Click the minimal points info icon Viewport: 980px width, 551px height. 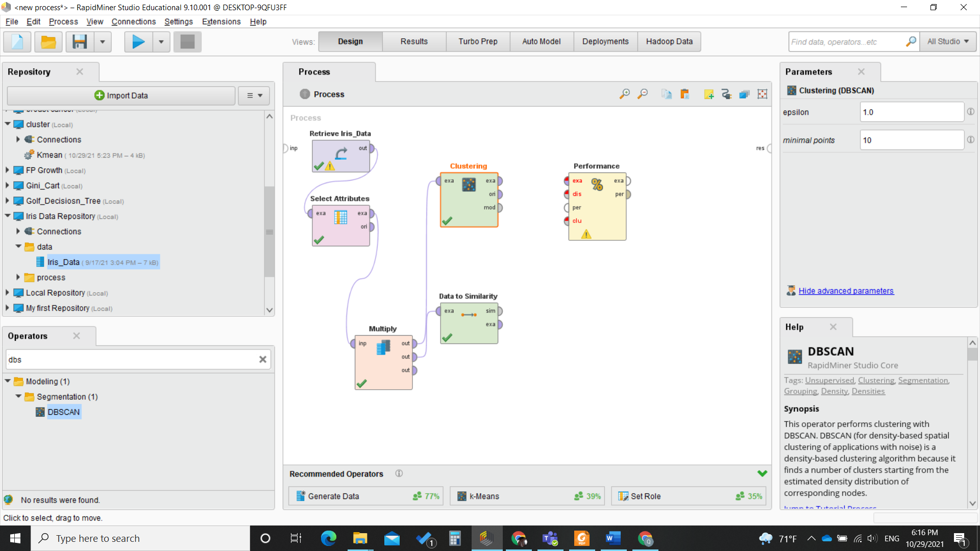point(970,140)
